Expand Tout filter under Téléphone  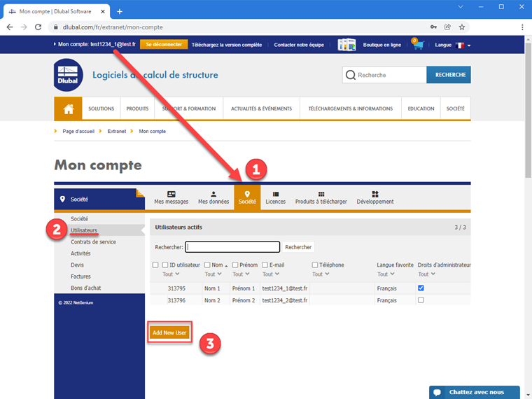click(x=321, y=274)
